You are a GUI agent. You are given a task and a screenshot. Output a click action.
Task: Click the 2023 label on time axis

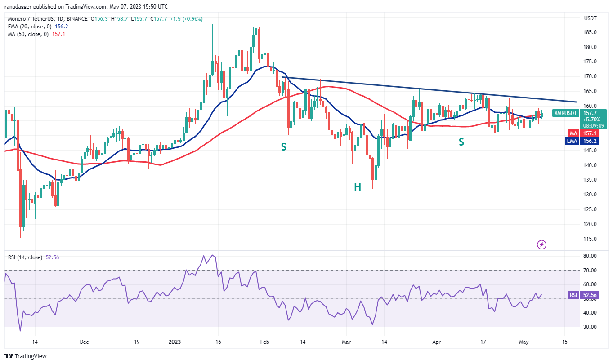[174, 342]
